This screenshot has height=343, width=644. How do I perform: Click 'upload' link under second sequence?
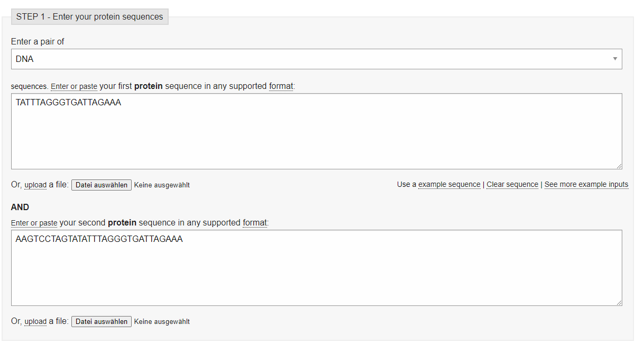click(x=35, y=321)
